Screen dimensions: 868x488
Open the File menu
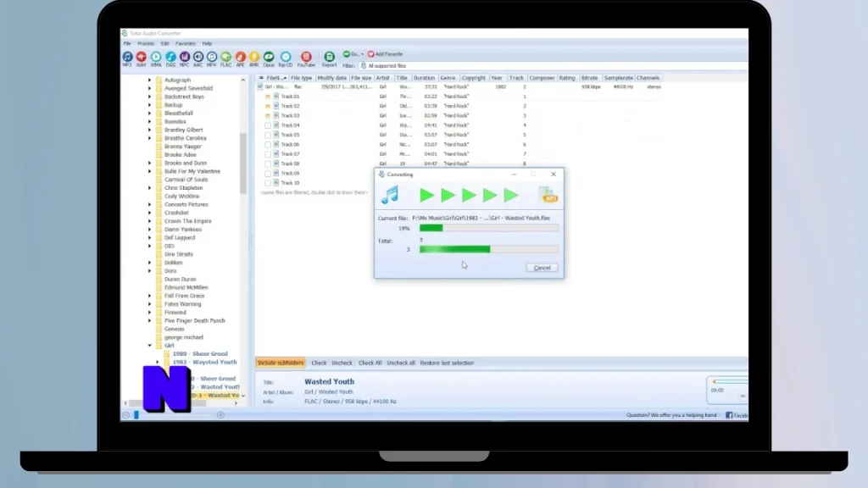point(127,44)
